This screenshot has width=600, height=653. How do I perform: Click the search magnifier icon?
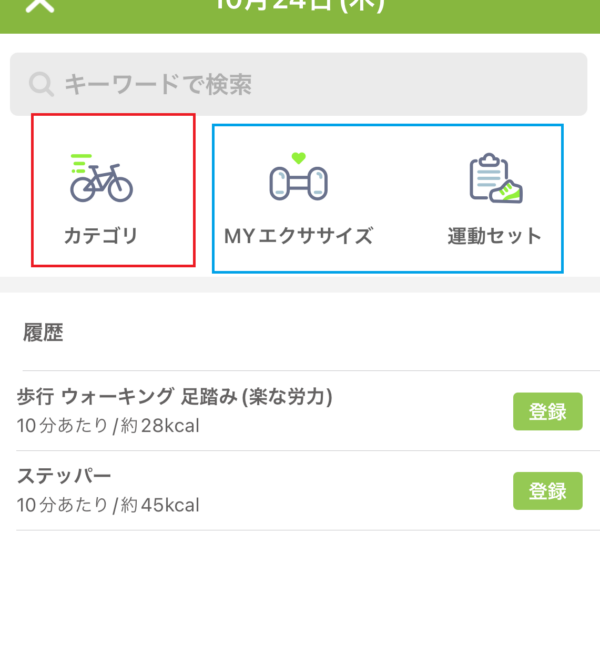click(41, 84)
